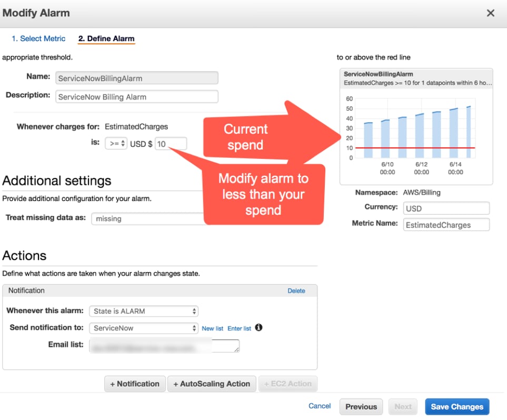Click the ServiceNowBillingAlarm chart preview

[x=416, y=126]
